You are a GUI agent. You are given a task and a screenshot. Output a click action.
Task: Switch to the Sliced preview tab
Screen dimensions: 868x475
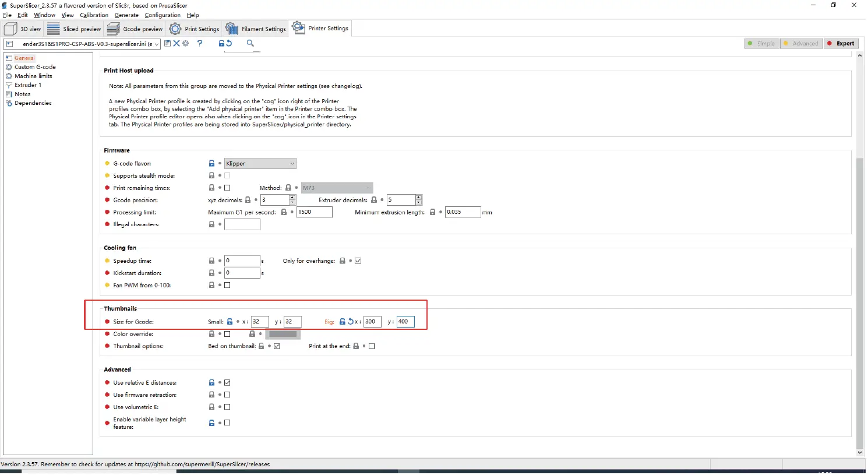coord(74,29)
